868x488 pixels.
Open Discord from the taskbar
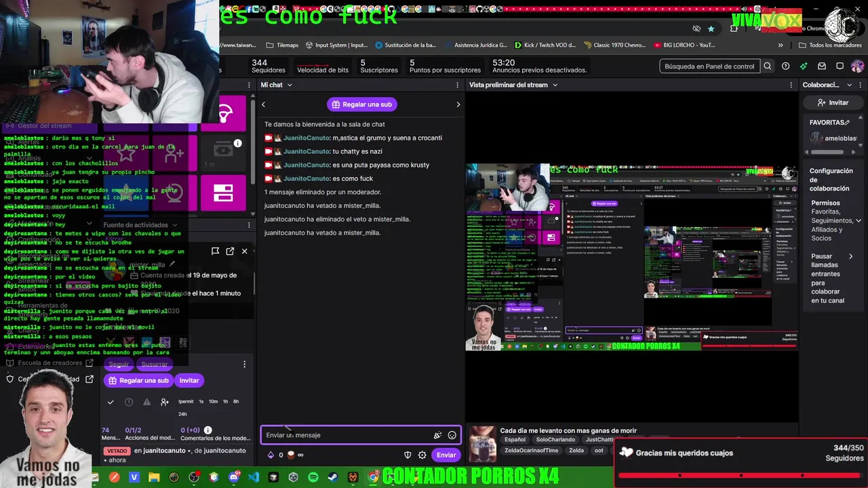(234, 477)
